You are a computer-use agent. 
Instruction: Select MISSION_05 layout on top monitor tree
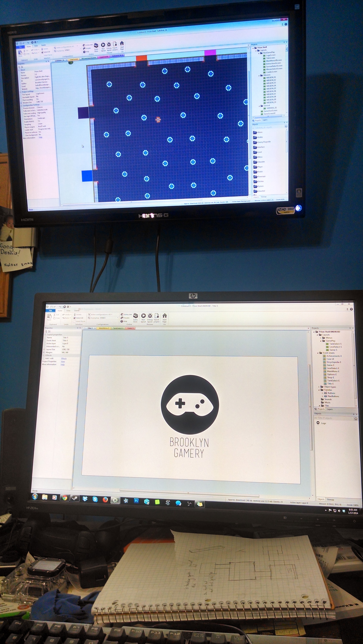[x=270, y=89]
